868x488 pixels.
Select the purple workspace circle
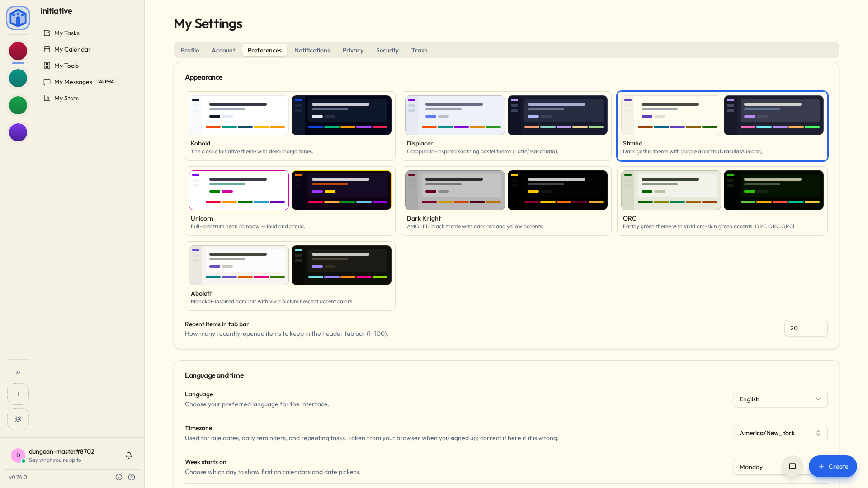tap(18, 132)
